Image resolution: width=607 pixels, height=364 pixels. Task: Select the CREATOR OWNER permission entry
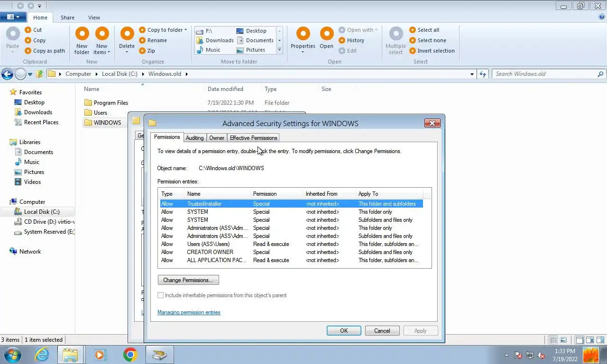click(291, 252)
